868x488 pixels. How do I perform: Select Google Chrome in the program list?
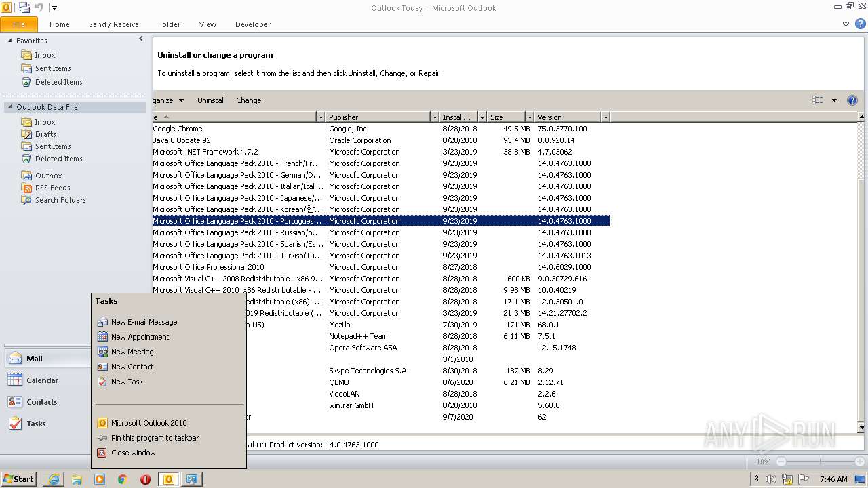pos(381,129)
